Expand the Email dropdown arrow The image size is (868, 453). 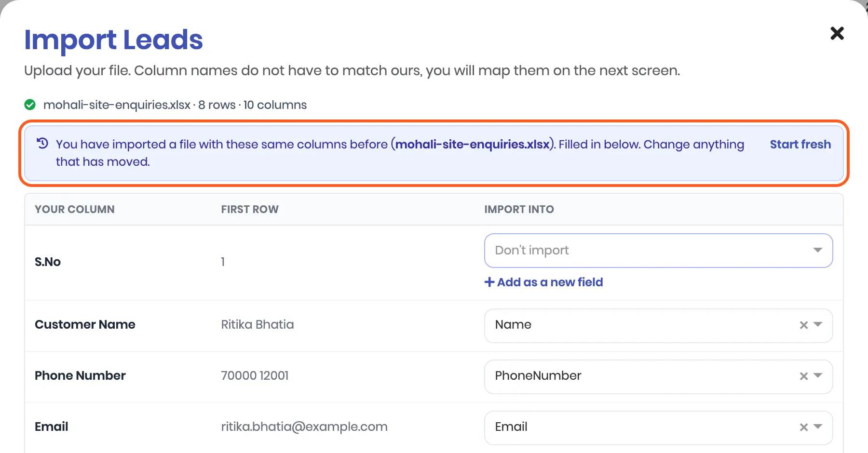(818, 427)
